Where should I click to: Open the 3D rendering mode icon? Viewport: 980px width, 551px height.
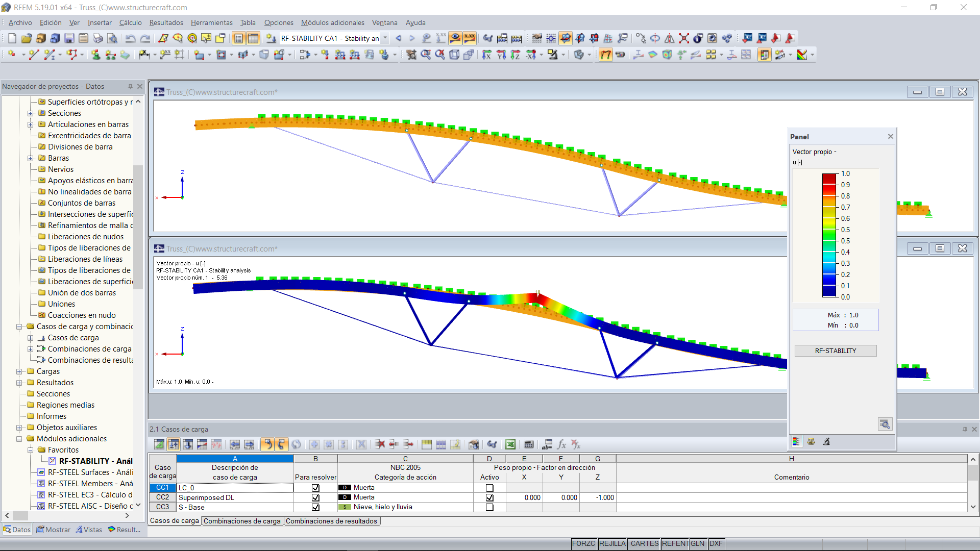click(x=578, y=55)
